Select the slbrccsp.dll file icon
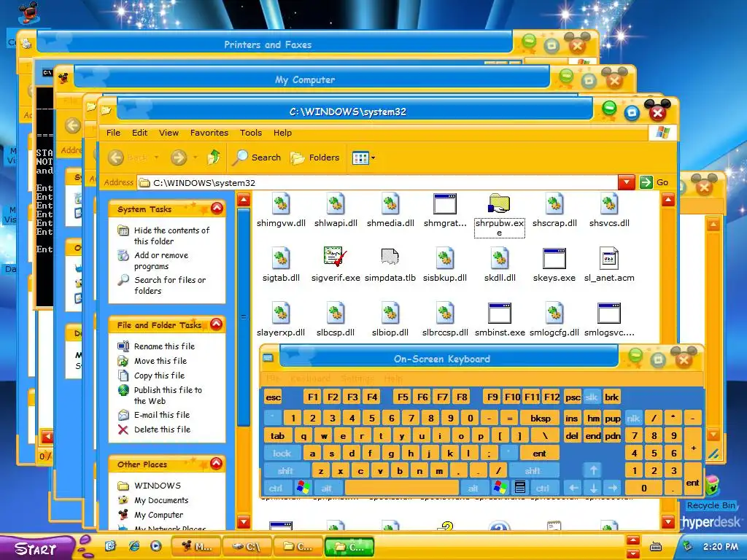Viewport: 747px width, 560px height. tap(445, 314)
